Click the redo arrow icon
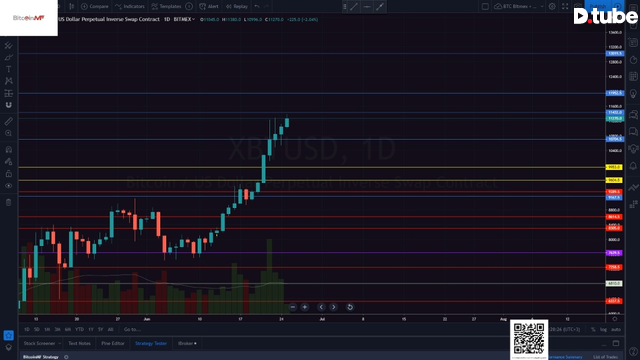This screenshot has width=640, height=360. point(267,7)
